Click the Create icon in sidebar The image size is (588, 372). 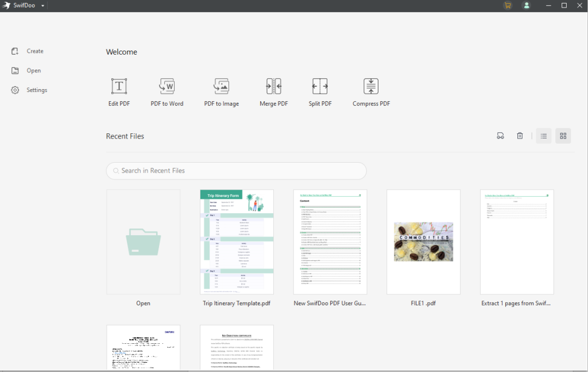15,51
